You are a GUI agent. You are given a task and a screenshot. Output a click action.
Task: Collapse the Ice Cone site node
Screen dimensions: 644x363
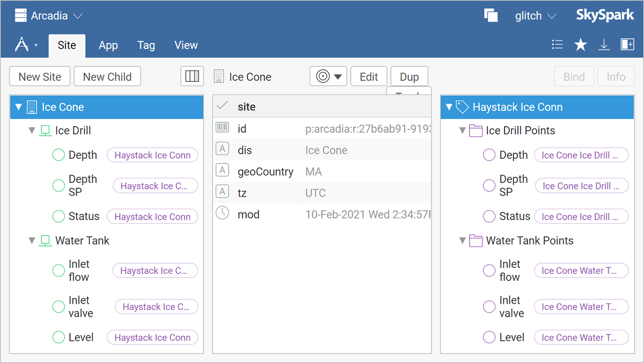(x=18, y=107)
